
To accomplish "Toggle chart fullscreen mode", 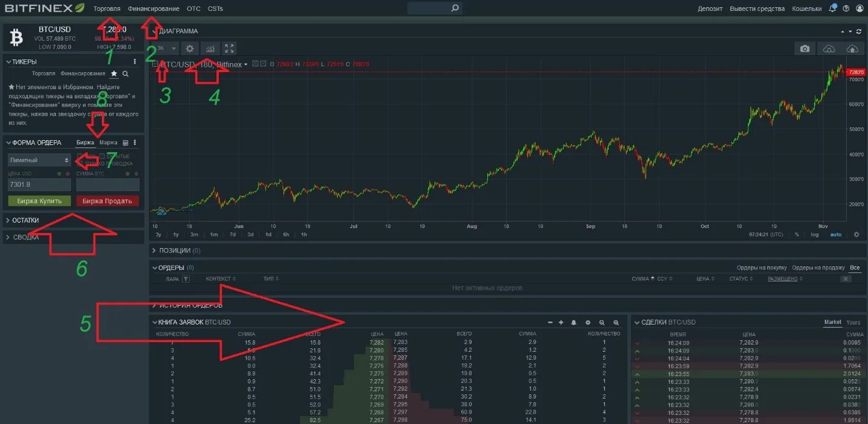I will point(229,49).
